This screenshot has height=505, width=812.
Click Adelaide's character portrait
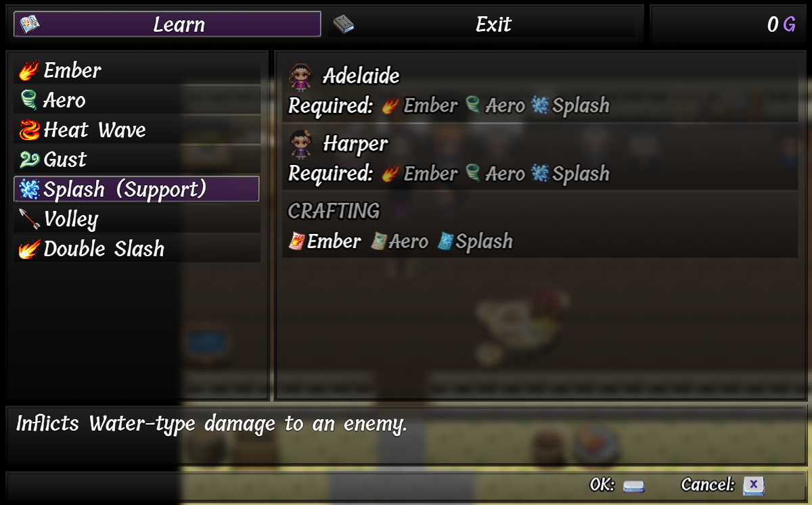click(300, 76)
